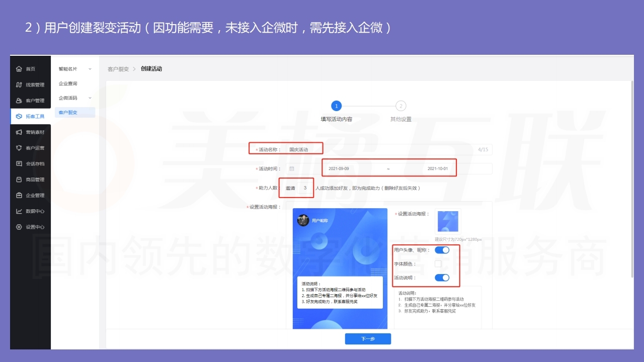Open the 智能名片 submenu label
The width and height of the screenshot is (644, 362).
(68, 69)
